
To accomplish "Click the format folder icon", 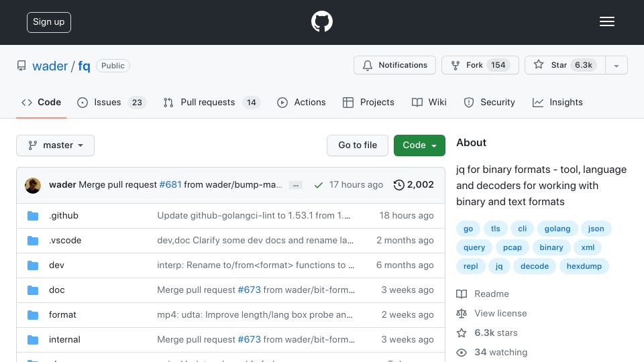I will click(x=33, y=315).
